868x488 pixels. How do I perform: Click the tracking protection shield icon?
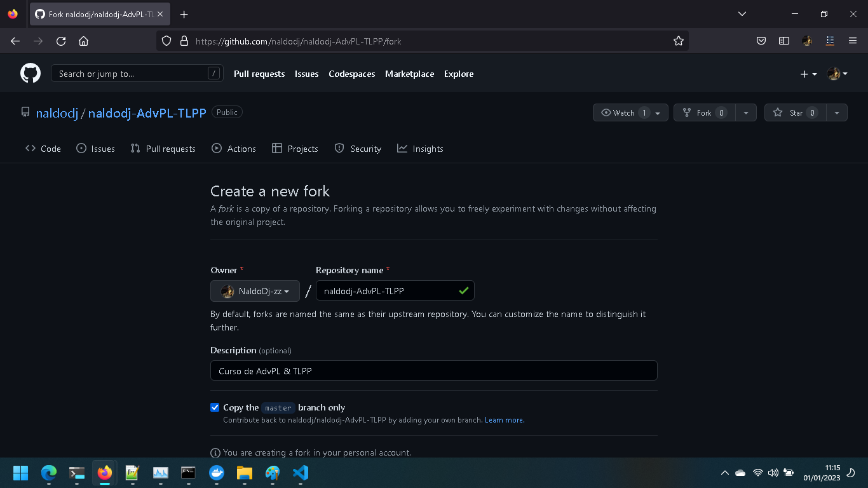(x=165, y=41)
